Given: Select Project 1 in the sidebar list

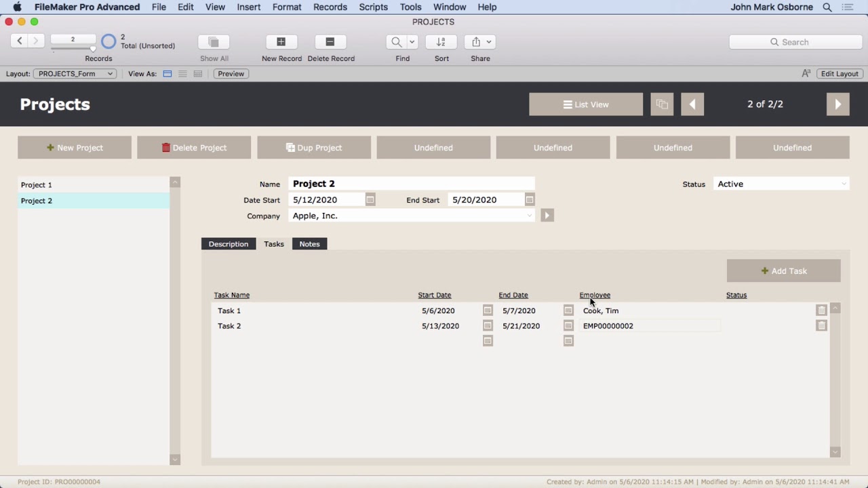Looking at the screenshot, I should 94,184.
